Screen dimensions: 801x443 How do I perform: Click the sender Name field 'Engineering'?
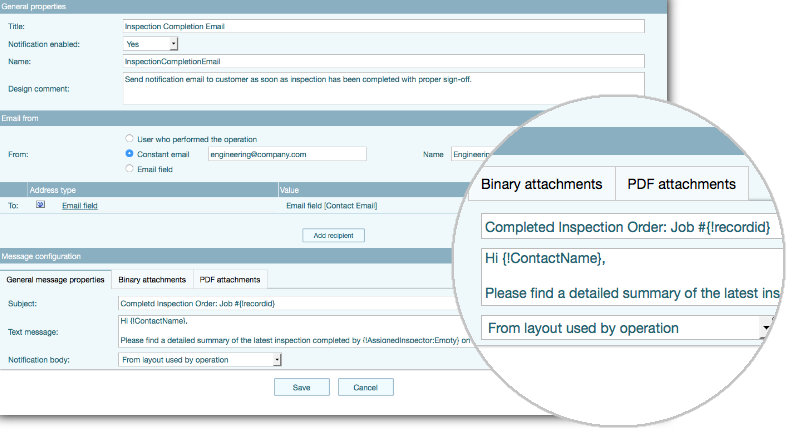coord(470,154)
